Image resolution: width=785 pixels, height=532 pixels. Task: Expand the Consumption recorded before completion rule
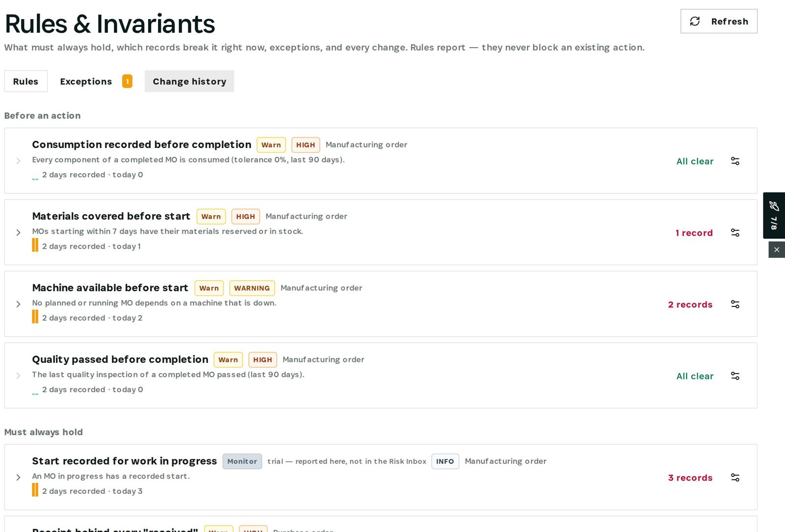pos(18,161)
